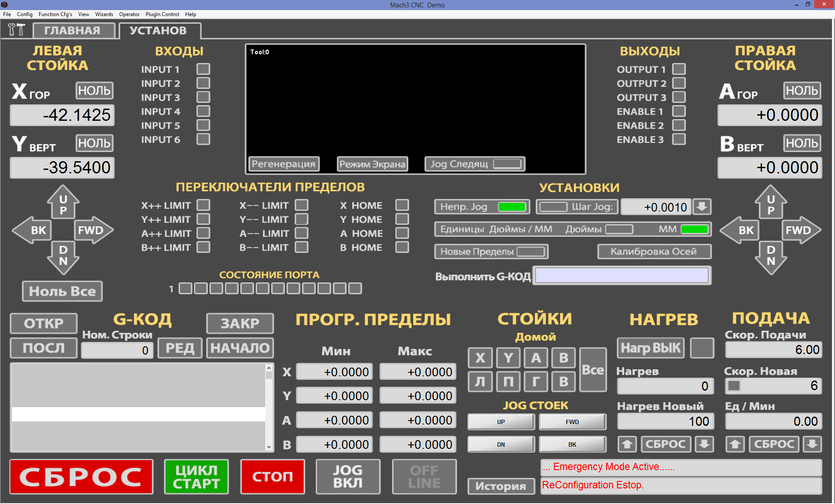Switch to the ГЛАВНАЯ tab
835x504 pixels.
pyautogui.click(x=73, y=30)
